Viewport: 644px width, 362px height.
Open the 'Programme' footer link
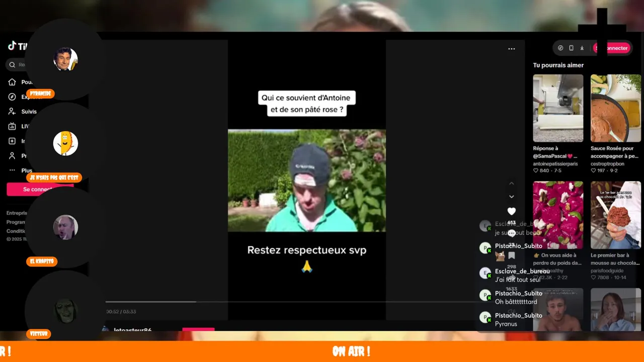[x=16, y=222]
